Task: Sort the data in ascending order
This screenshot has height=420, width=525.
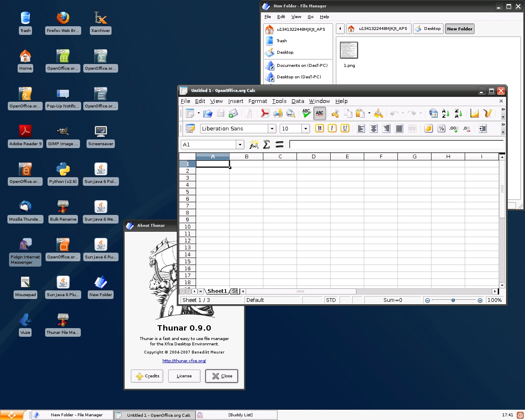Action: pos(446,114)
